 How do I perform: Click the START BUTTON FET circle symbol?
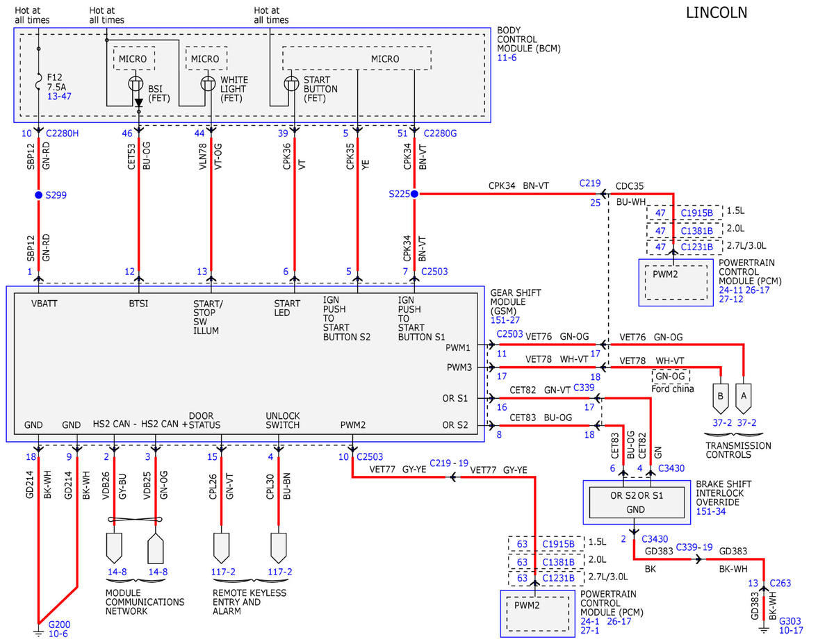(x=293, y=85)
